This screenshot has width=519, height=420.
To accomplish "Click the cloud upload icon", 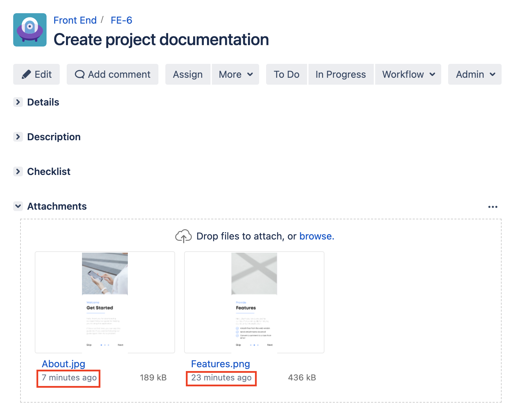I will 183,236.
